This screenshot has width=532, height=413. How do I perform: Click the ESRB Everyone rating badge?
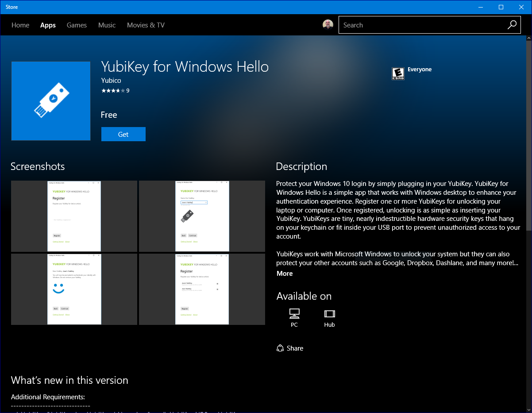click(x=398, y=73)
